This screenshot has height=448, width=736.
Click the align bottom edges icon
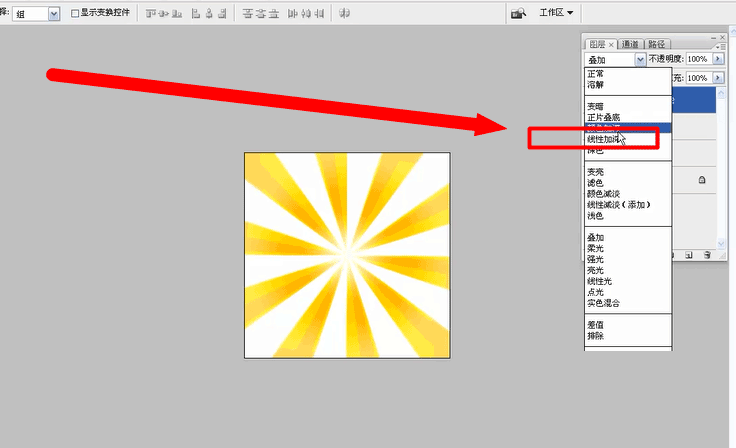[x=177, y=14]
